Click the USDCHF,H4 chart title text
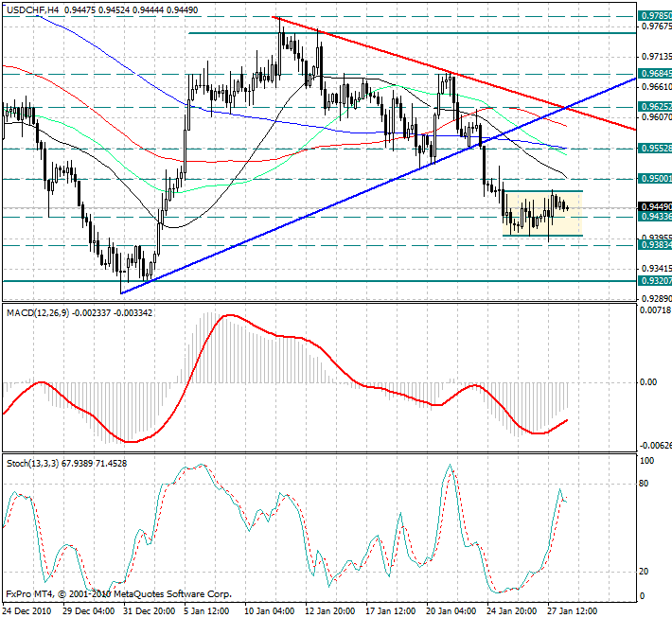This screenshot has height=618, width=672. point(32,9)
